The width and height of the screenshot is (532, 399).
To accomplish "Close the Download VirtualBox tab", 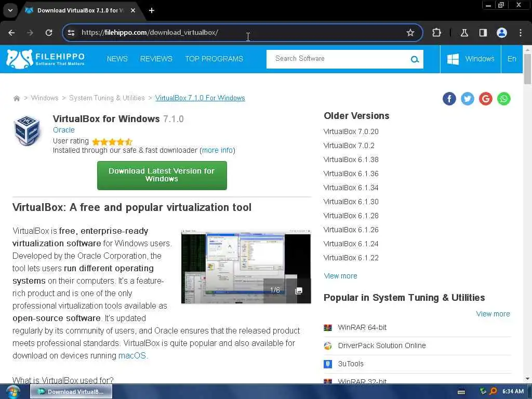I will tap(133, 10).
